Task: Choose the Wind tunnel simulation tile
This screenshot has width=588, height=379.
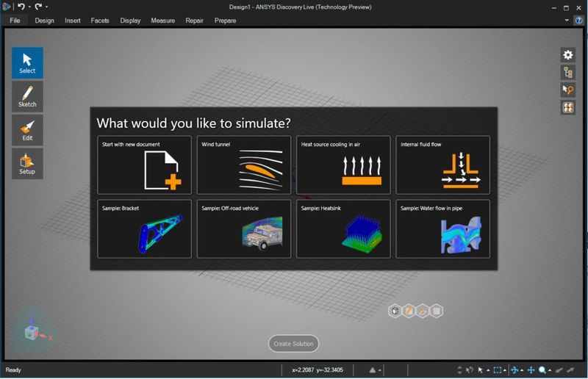Action: 244,165
